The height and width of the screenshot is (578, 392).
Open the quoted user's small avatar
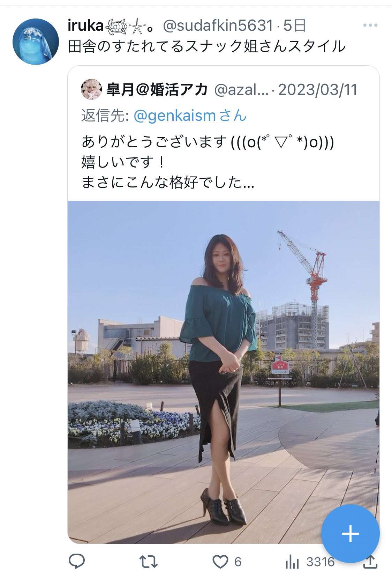[x=91, y=89]
